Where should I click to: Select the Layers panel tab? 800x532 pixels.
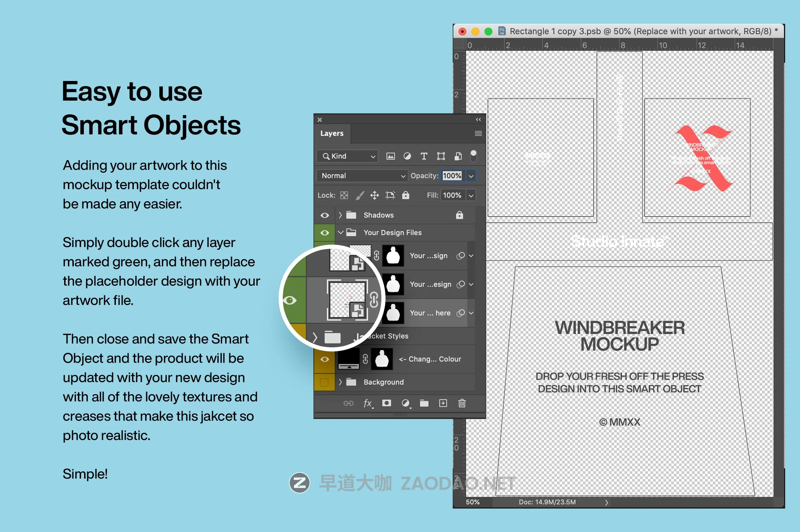[x=332, y=133]
